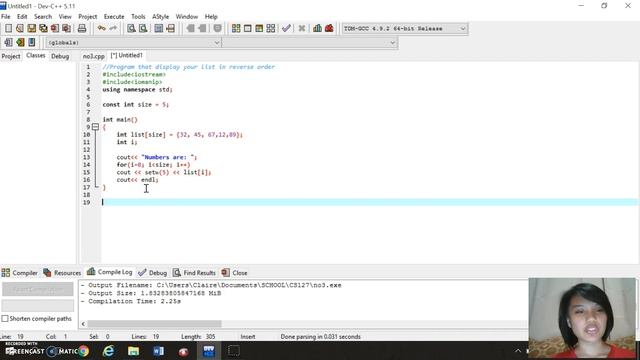This screenshot has width=640, height=360.
Task: Click the Undo toolbar icon
Action: 102,28
